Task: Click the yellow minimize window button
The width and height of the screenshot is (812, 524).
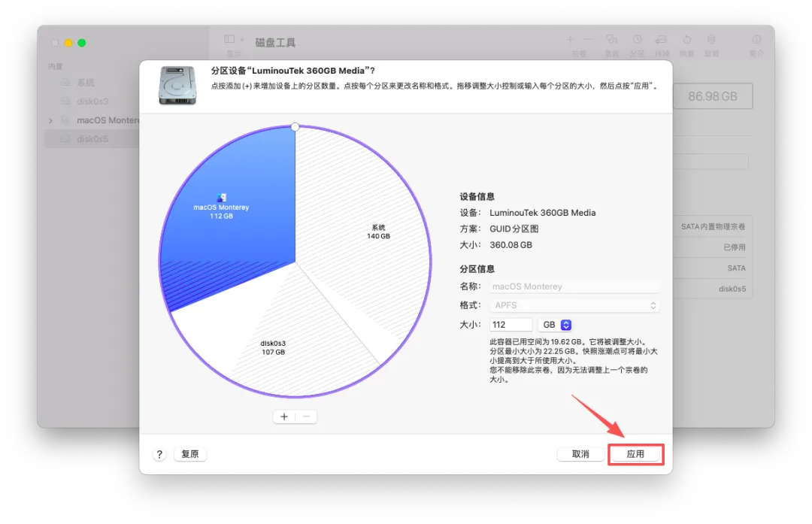Action: pos(68,43)
